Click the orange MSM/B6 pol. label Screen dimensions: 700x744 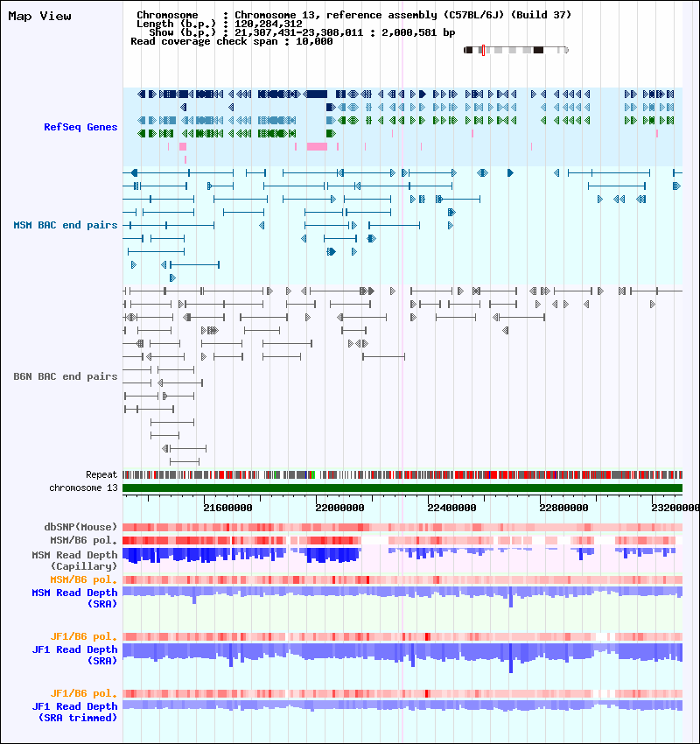(x=83, y=579)
